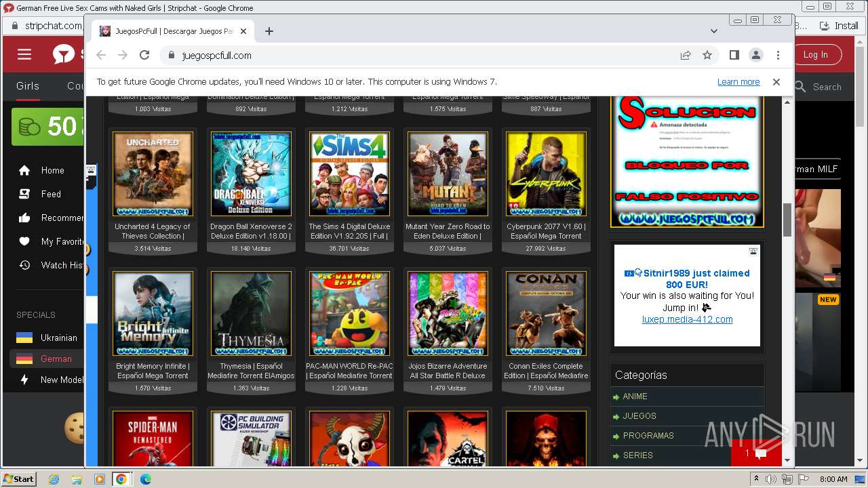Share this page icon in address bar

[x=686, y=55]
